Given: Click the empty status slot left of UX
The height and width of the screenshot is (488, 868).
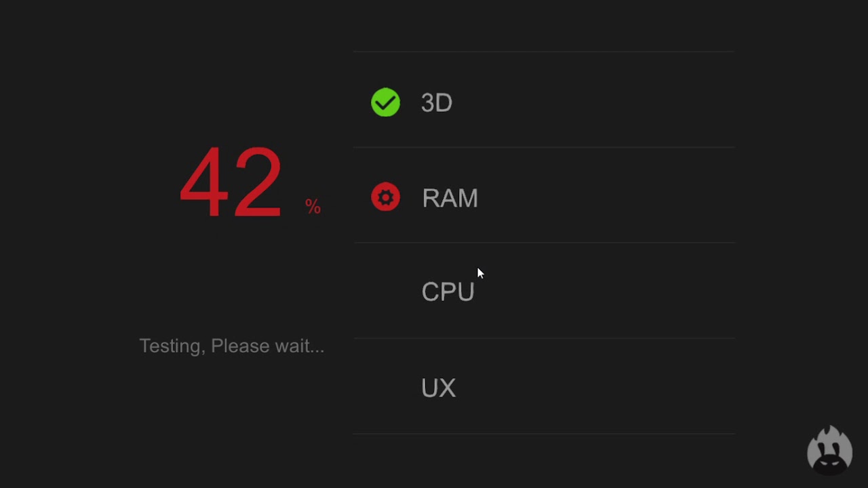Looking at the screenshot, I should [x=385, y=388].
